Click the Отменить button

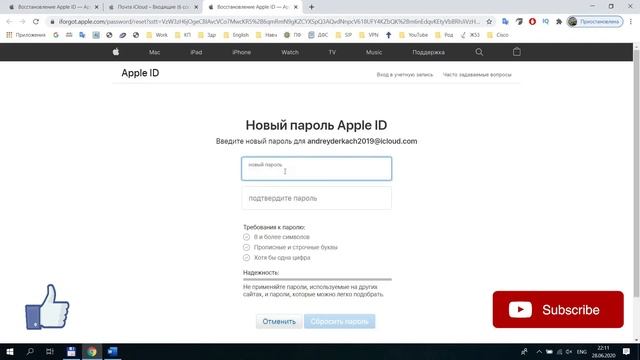tap(279, 322)
